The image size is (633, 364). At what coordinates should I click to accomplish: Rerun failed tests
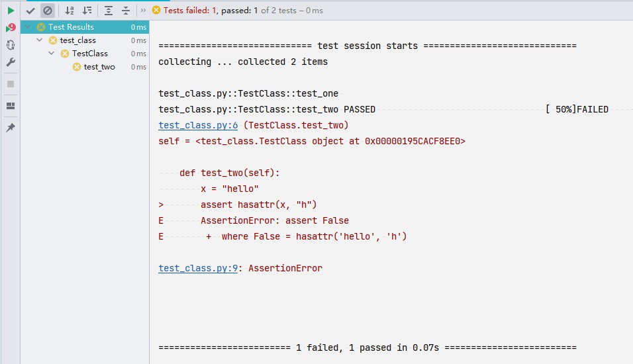(x=11, y=28)
